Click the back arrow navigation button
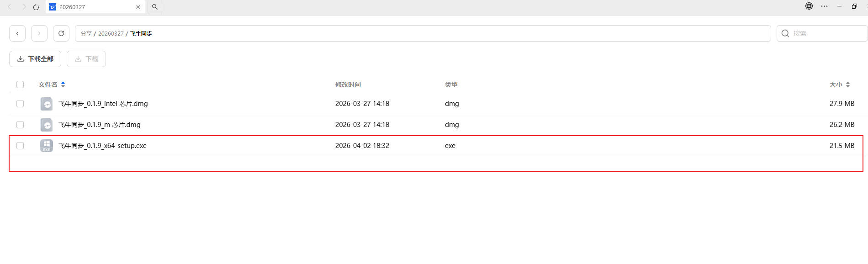 (x=17, y=33)
